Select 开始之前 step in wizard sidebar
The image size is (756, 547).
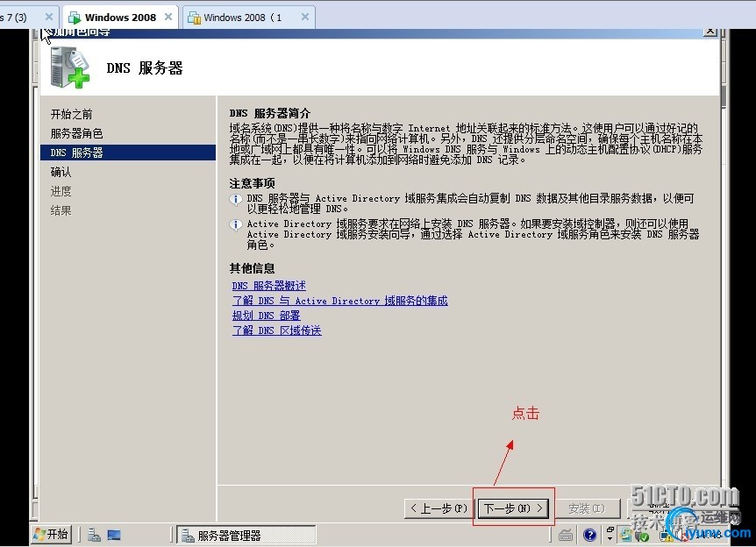point(71,114)
